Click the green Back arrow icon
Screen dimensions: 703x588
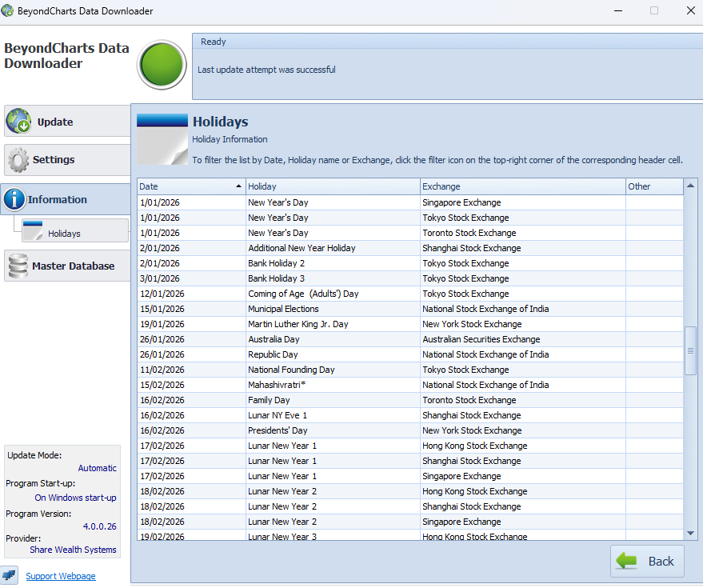point(628,561)
